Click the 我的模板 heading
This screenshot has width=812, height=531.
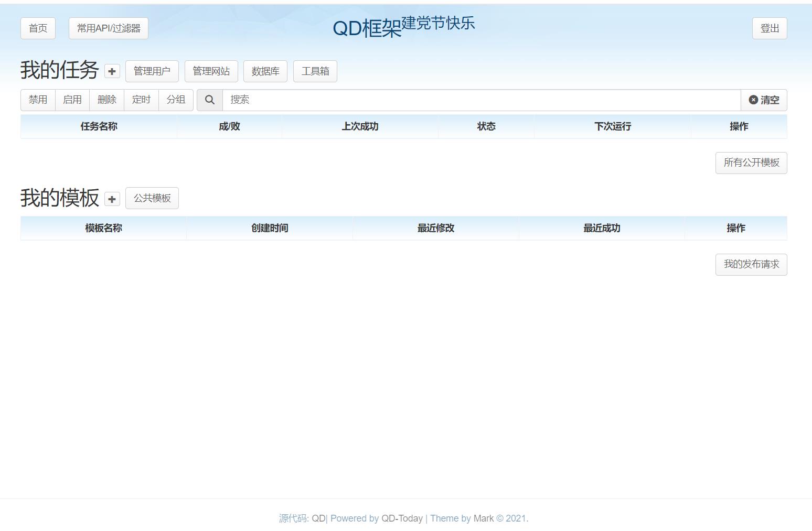60,198
